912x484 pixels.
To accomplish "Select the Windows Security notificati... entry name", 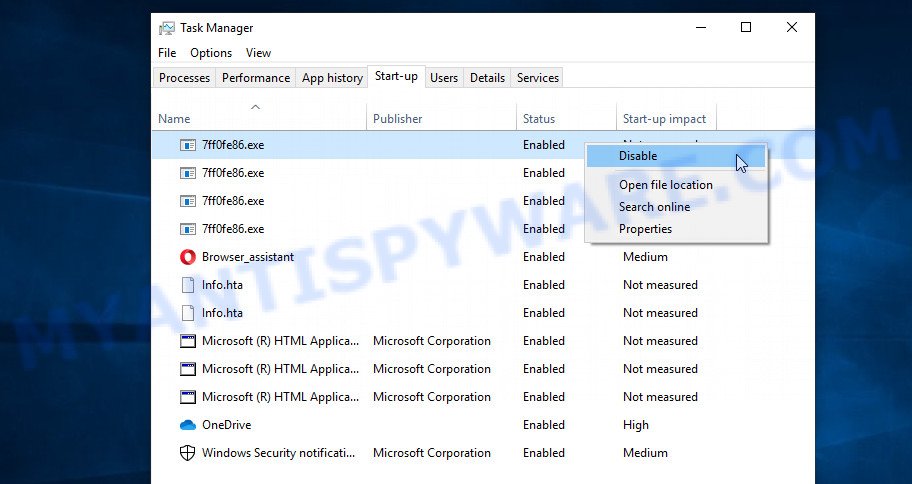I will (x=278, y=453).
